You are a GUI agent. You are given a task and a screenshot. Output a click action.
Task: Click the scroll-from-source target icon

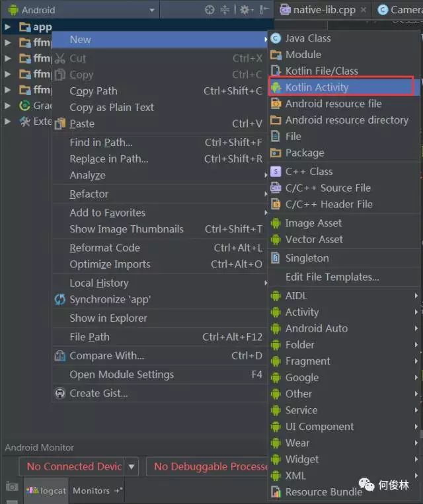[x=210, y=10]
